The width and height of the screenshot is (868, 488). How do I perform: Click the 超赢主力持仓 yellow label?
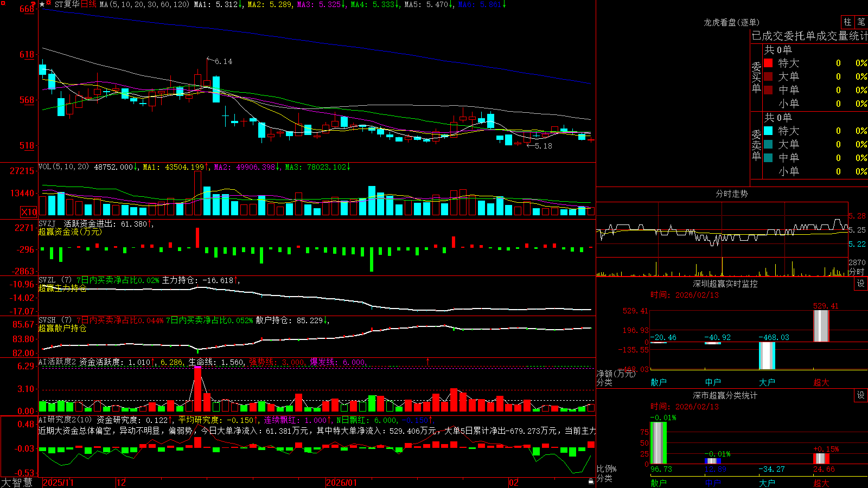[62, 288]
